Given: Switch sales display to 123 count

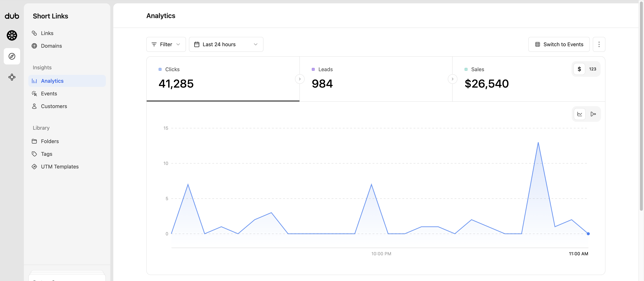Looking at the screenshot, I should [592, 69].
